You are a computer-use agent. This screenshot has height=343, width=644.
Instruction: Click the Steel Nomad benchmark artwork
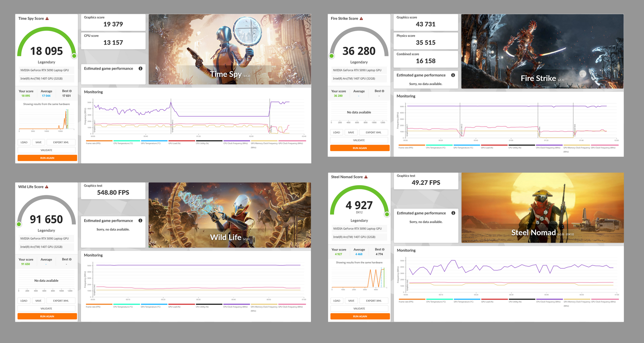tap(543, 208)
